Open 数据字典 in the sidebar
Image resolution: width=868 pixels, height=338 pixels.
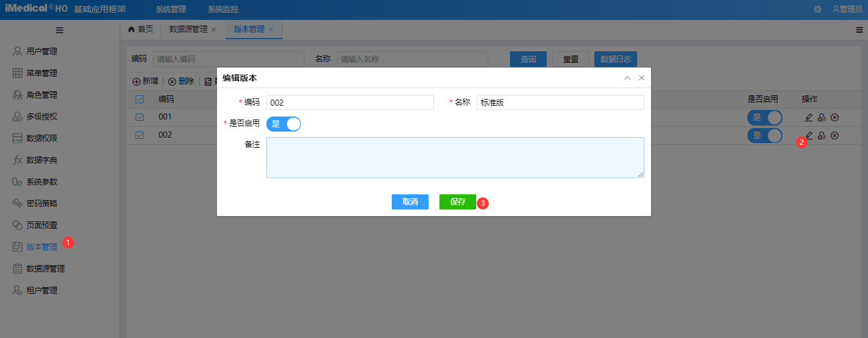pyautogui.click(x=42, y=160)
